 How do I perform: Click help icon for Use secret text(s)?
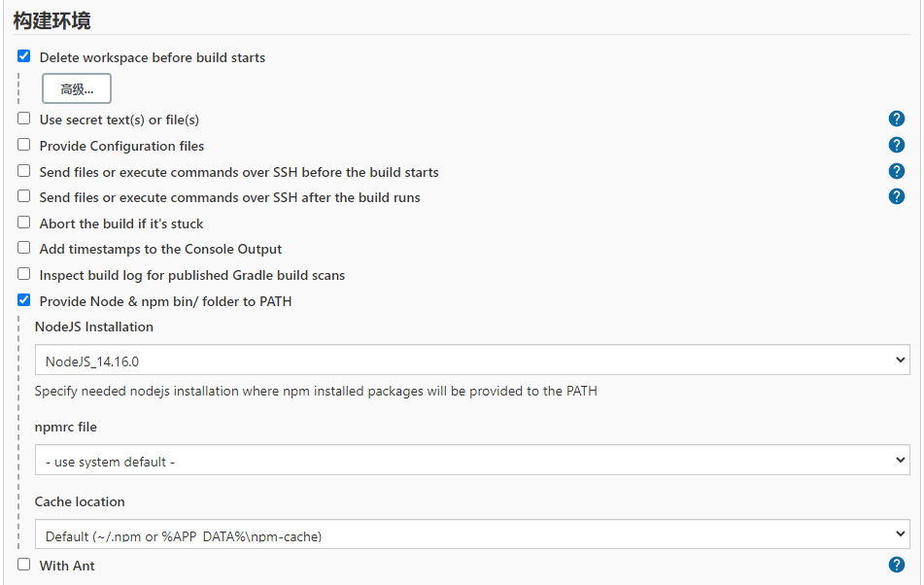[x=897, y=120]
